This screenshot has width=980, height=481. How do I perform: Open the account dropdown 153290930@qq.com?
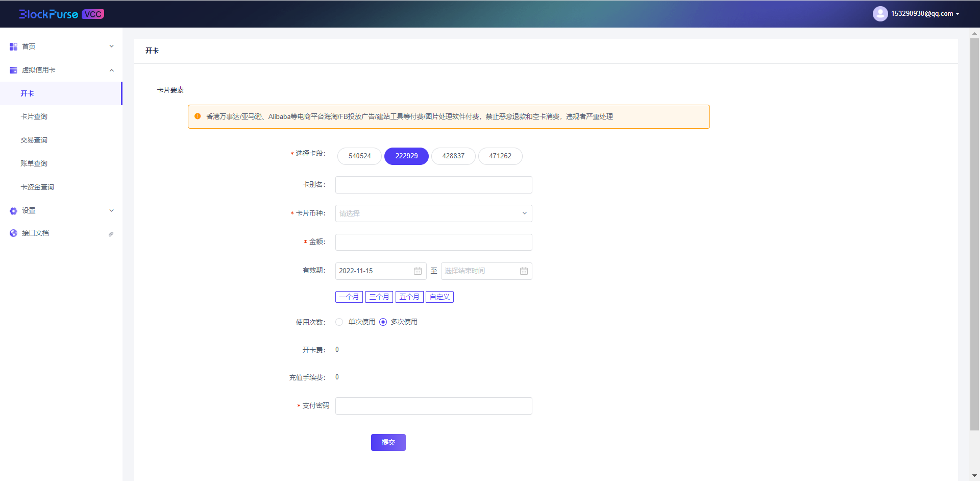pos(925,14)
